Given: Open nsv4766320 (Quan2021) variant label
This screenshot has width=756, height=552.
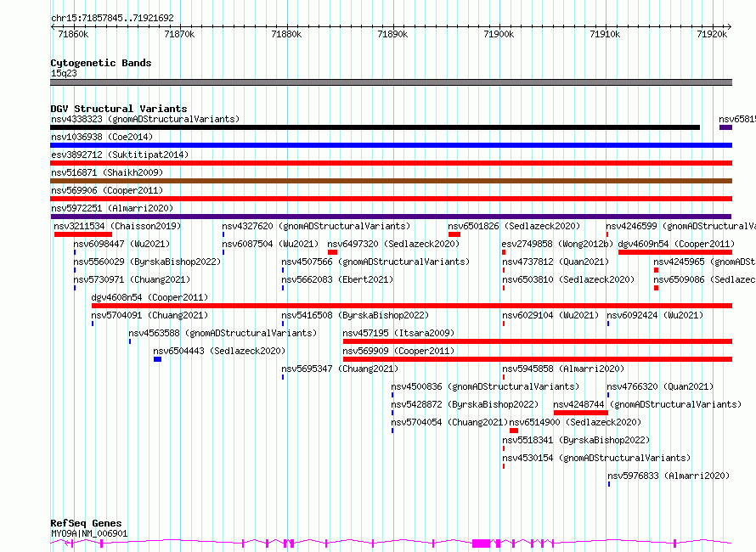Looking at the screenshot, I should point(660,386).
